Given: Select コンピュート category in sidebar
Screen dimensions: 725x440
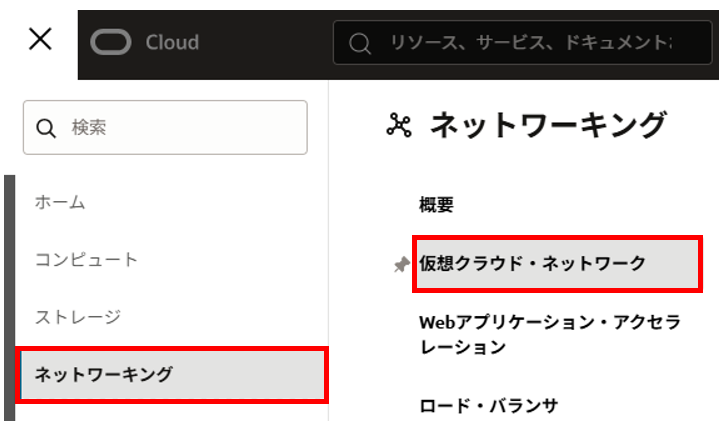Looking at the screenshot, I should [86, 260].
